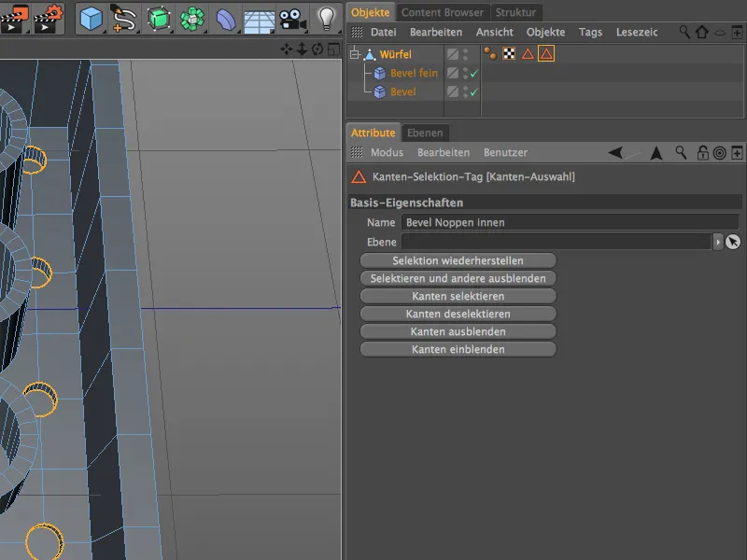Image resolution: width=747 pixels, height=560 pixels.
Task: Click the viewport move navigation icon
Action: pyautogui.click(x=287, y=49)
